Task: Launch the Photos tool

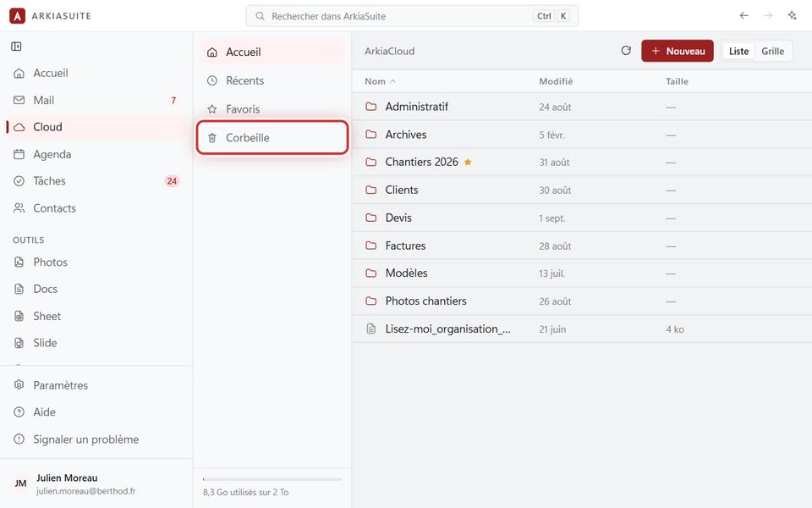Action: click(x=96, y=262)
